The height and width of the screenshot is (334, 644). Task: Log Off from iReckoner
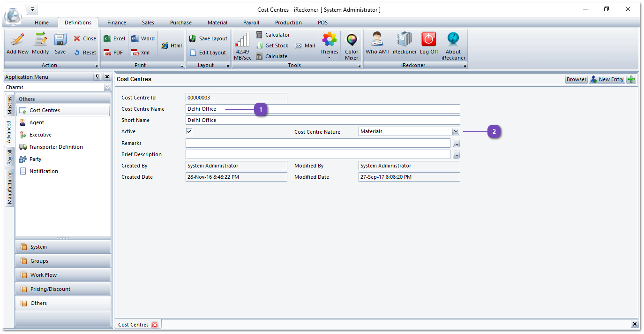(x=428, y=45)
